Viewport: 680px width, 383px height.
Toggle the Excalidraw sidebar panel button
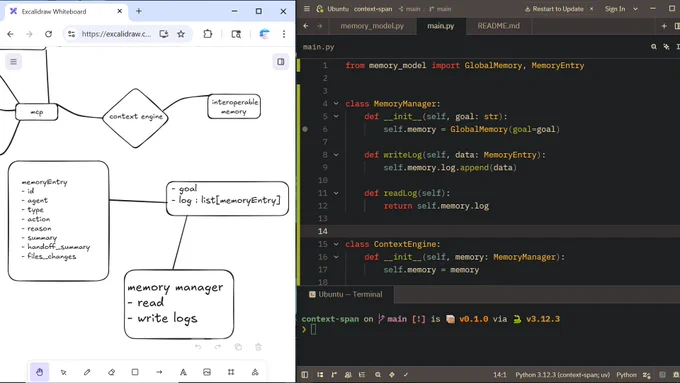click(x=281, y=62)
